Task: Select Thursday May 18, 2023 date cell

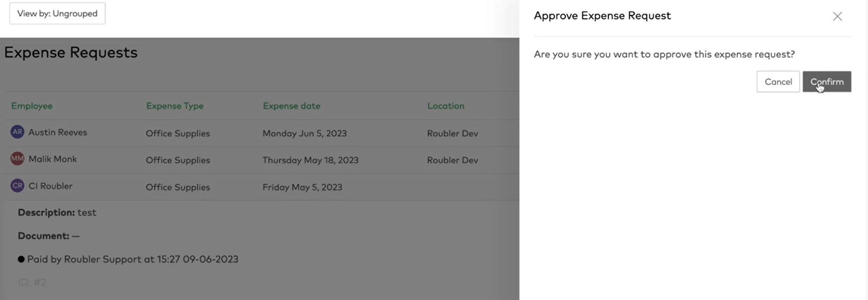Action: coord(310,160)
